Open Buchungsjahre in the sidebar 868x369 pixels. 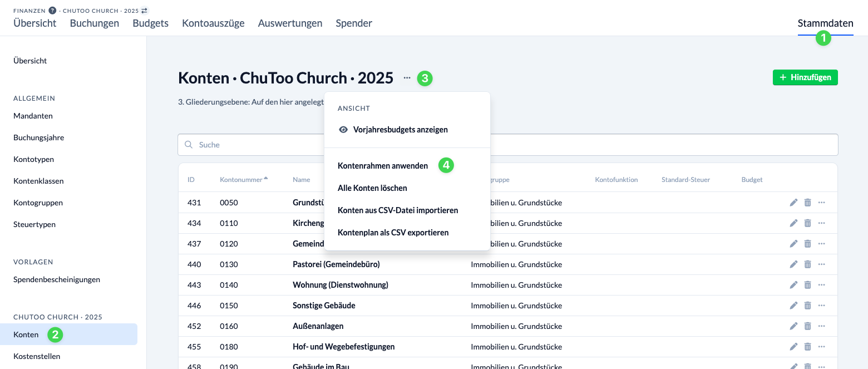[39, 137]
